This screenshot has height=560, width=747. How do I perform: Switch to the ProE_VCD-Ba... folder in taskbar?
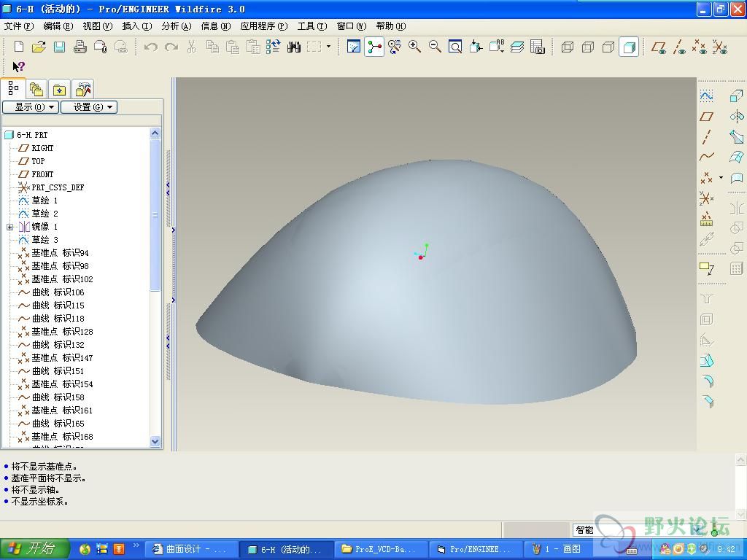(381, 549)
